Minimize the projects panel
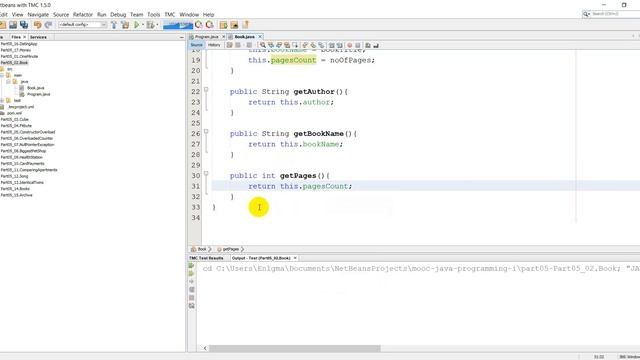Image resolution: width=640 pixels, height=360 pixels. pyautogui.click(x=182, y=37)
